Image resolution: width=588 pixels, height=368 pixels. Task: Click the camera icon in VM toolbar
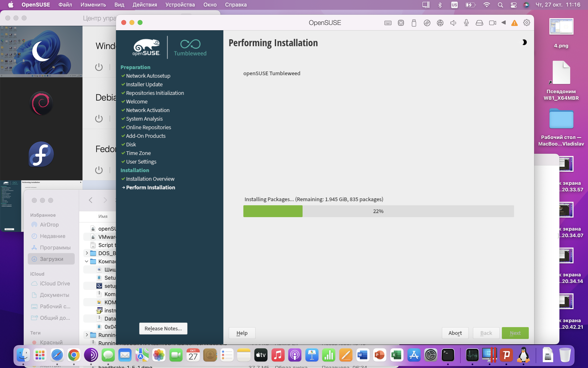(x=492, y=23)
